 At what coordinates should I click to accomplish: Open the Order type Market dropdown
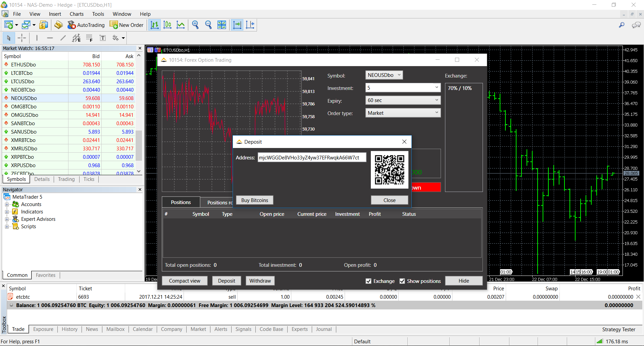point(403,113)
